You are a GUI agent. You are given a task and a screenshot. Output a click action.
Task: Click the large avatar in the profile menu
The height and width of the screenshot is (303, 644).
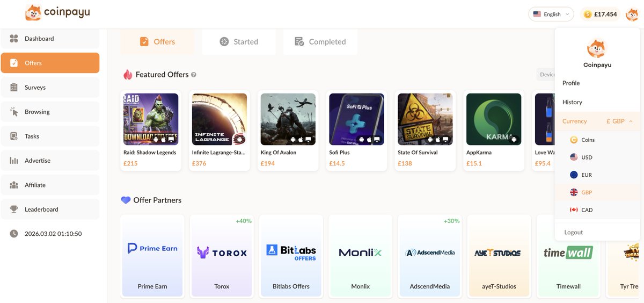[x=597, y=48]
